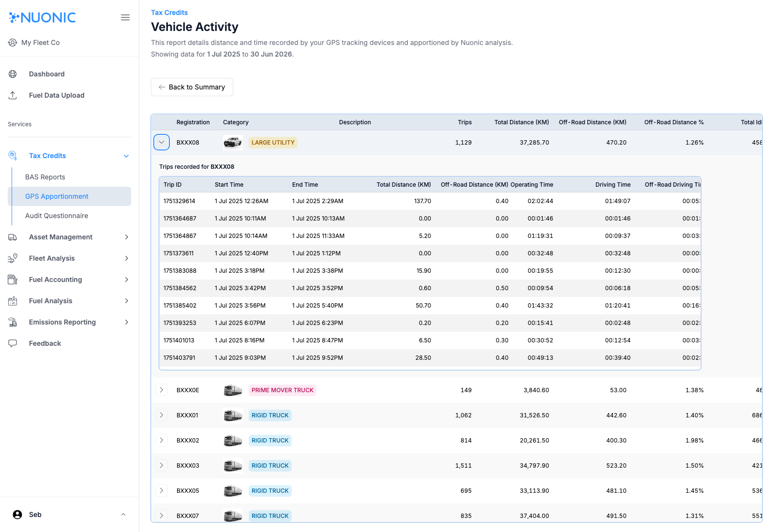
Task: Toggle the sidebar with the hamburger menu
Action: coord(125,17)
